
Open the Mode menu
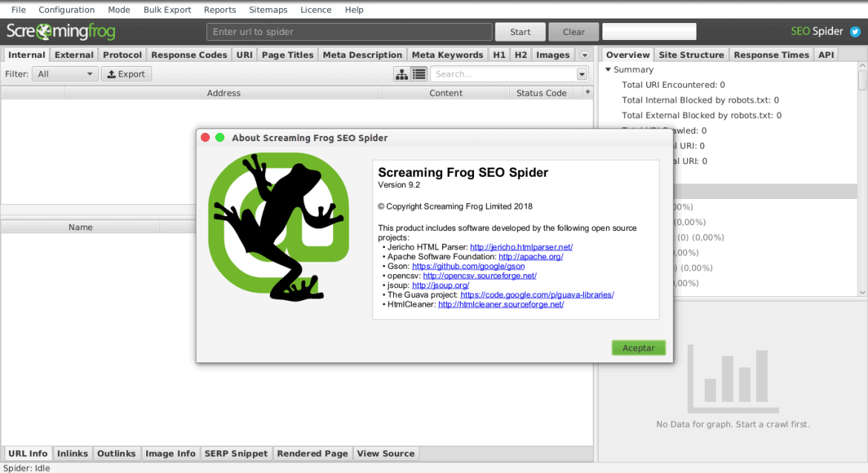[119, 10]
